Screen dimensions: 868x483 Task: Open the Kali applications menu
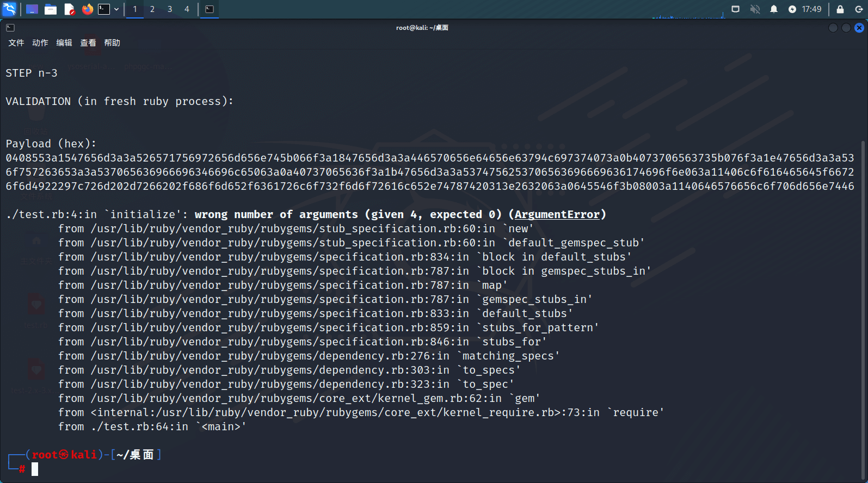(10, 9)
